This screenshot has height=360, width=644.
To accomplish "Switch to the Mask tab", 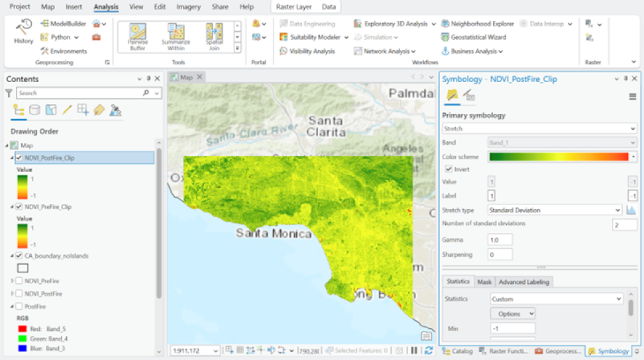I will tap(484, 282).
